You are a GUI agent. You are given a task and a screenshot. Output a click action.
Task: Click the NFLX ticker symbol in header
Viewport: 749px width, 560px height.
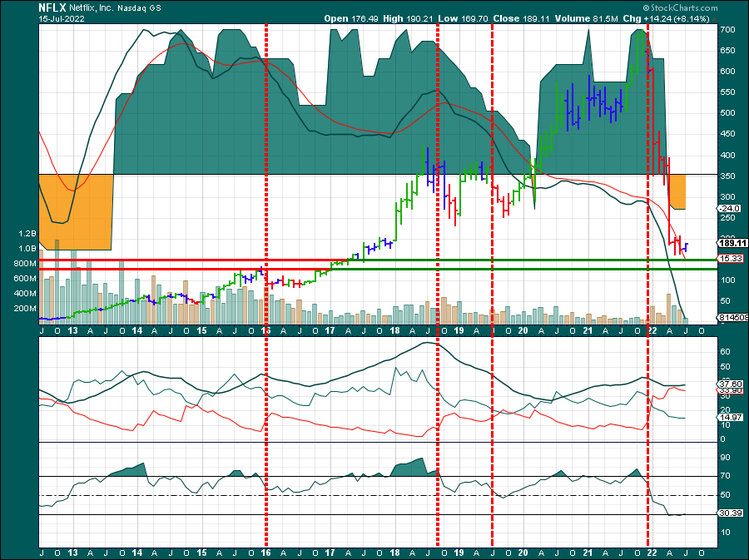pyautogui.click(x=52, y=6)
